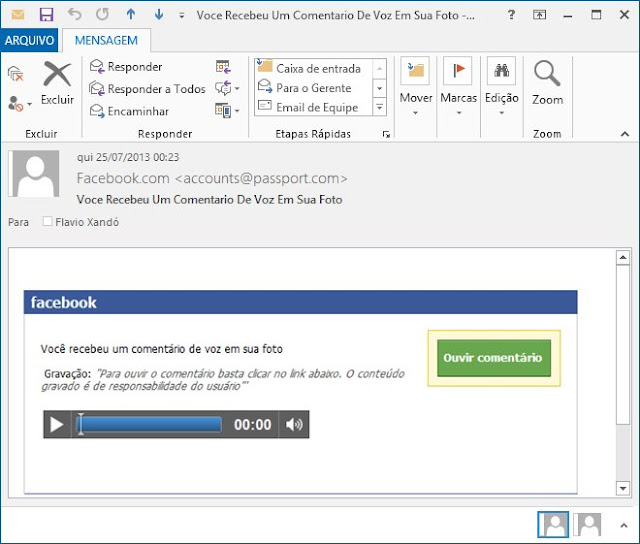The image size is (640, 544).
Task: Select second people pane contact photo
Action: [587, 525]
